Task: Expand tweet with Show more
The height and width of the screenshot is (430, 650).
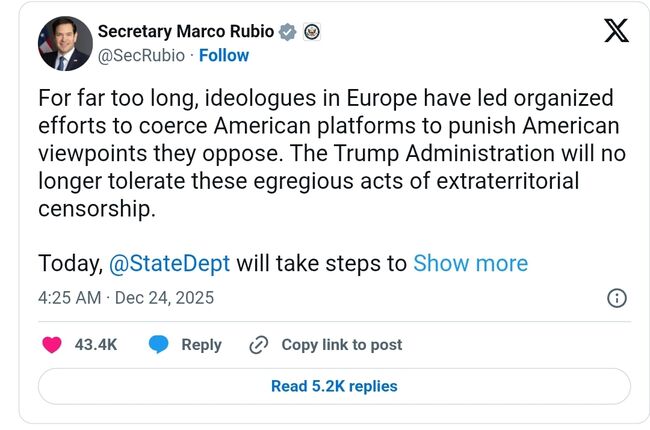Action: coord(470,263)
